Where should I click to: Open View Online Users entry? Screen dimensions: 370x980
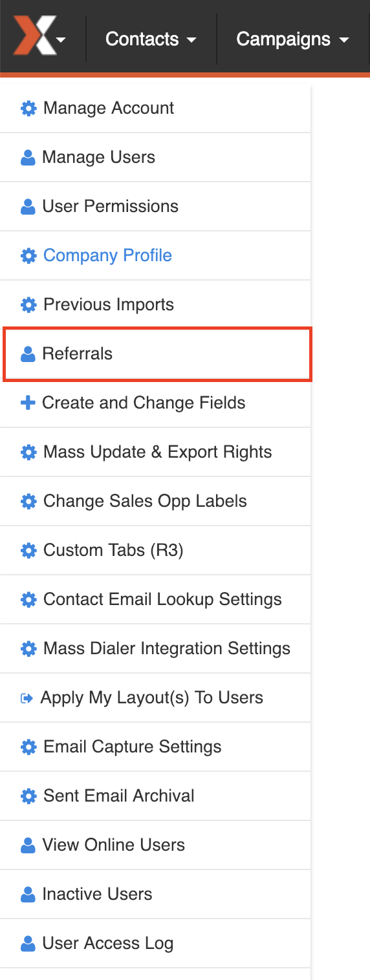[155, 845]
